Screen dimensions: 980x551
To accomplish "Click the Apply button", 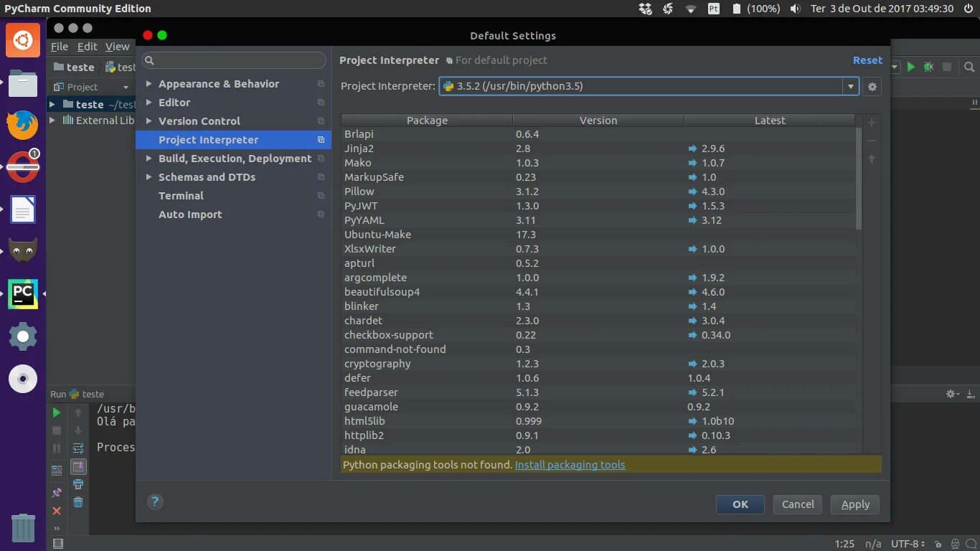I will click(x=855, y=504).
